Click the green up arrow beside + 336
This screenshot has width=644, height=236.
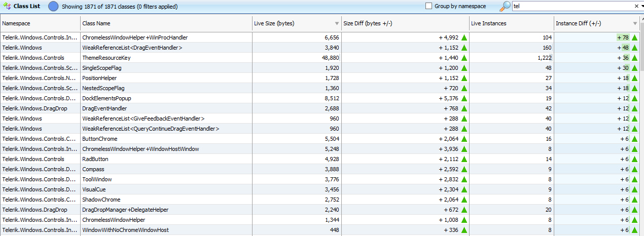464,230
